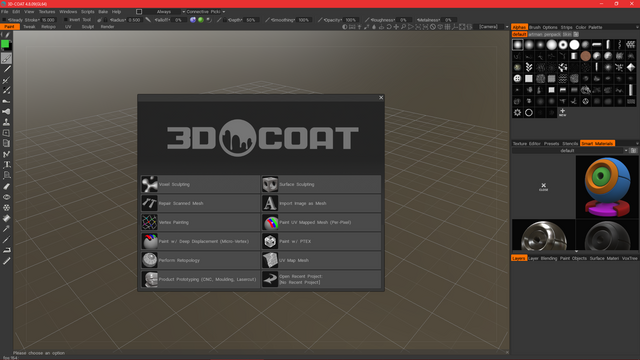Choose the Voxel Sculpting option
Screen dimensions: 640x360
(x=200, y=184)
